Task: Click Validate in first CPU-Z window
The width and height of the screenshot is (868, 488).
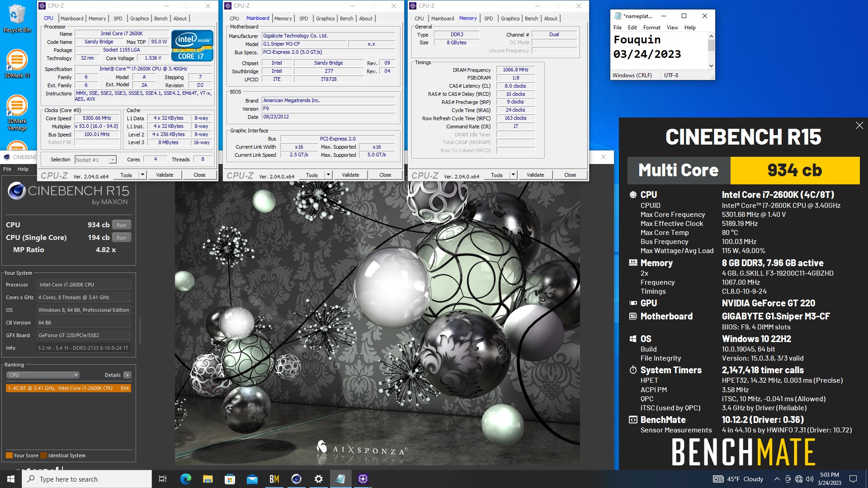Action: pyautogui.click(x=165, y=175)
